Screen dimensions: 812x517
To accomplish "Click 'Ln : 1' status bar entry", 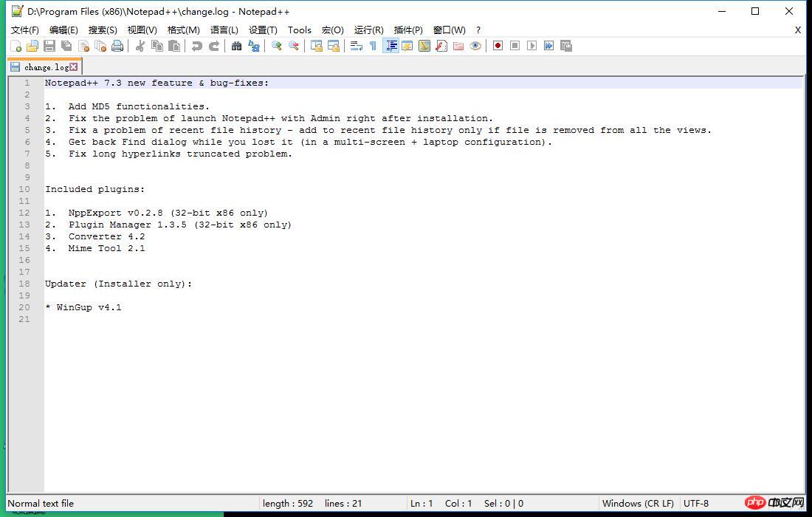I will point(422,504).
